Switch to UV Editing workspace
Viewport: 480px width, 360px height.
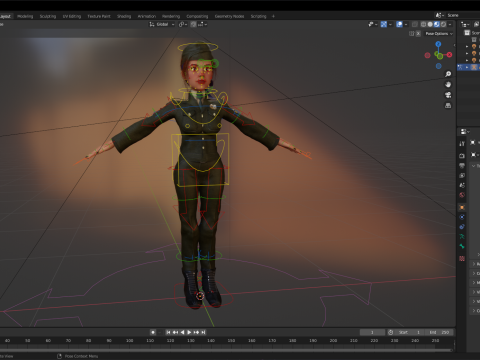72,16
